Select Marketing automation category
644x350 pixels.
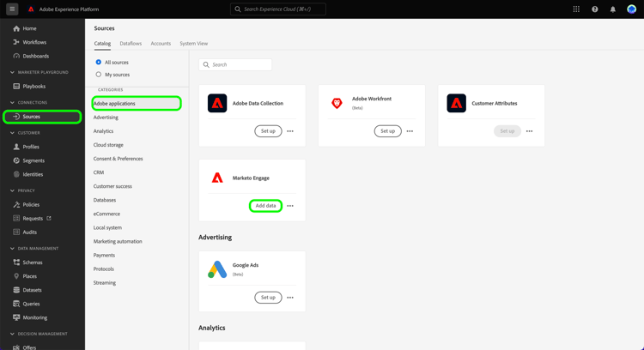118,241
